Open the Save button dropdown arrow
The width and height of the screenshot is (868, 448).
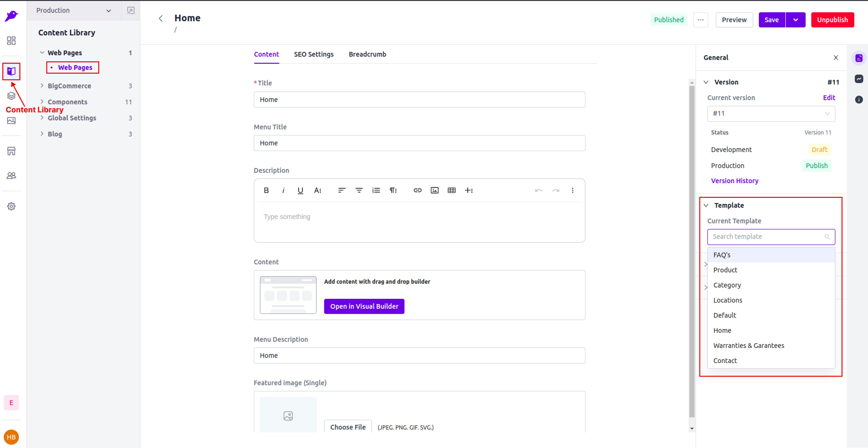(795, 20)
